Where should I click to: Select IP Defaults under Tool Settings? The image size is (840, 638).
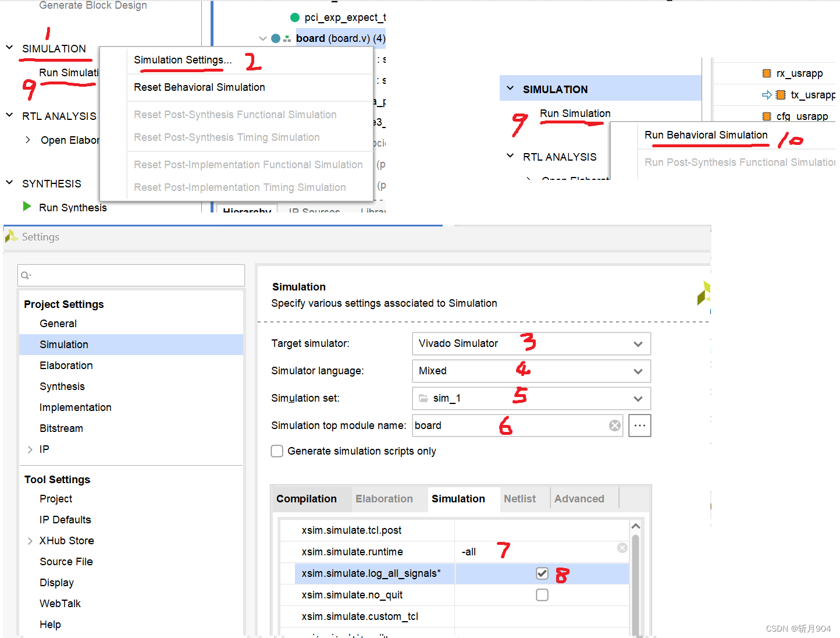65,520
